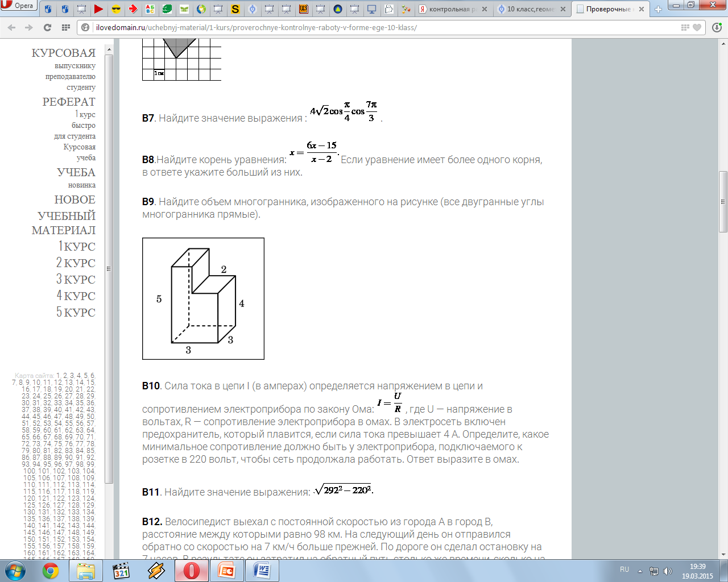Open pinned tab with blue triangle circle icon
Screen dimensions: 728x582
click(x=337, y=9)
